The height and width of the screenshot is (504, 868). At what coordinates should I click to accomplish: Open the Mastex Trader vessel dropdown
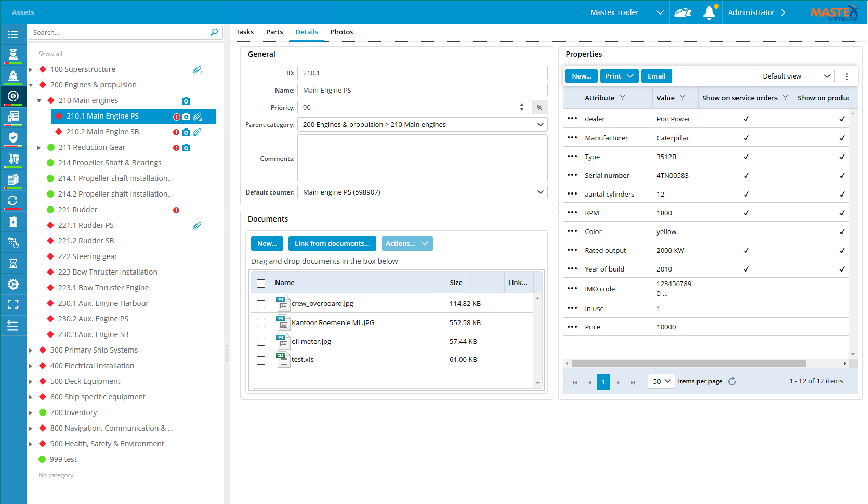[x=627, y=12]
